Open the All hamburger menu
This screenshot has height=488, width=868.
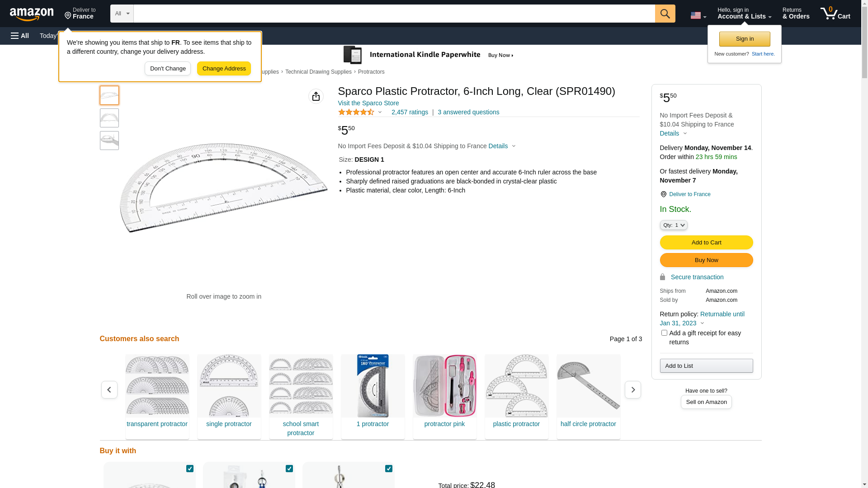coord(20,36)
